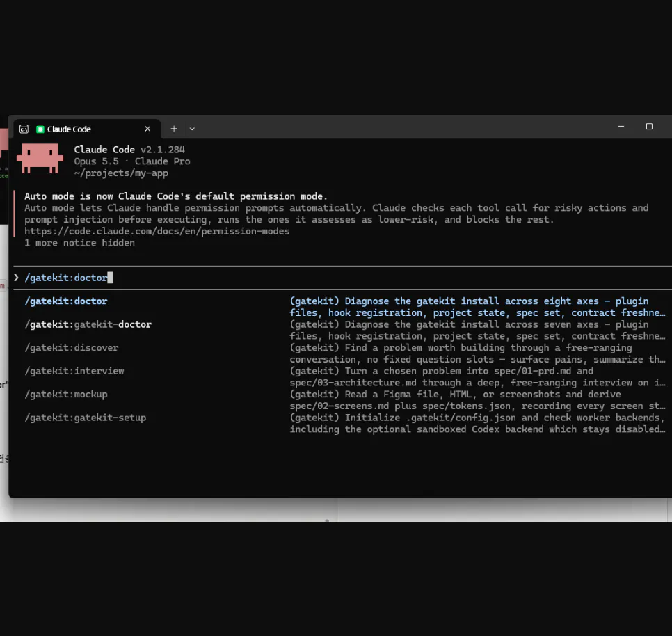The height and width of the screenshot is (636, 672).
Task: Click the pink Claude Code mascot logo
Action: pos(40,159)
